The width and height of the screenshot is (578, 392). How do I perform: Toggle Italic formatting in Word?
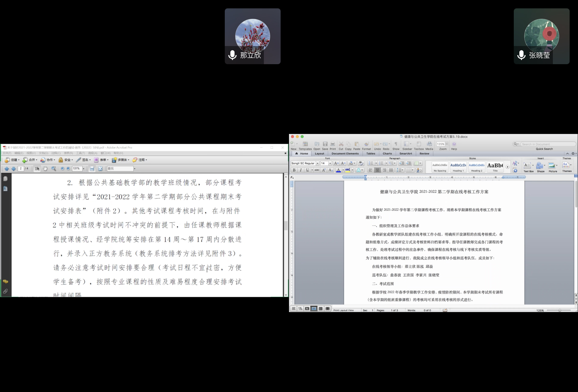coord(301,170)
